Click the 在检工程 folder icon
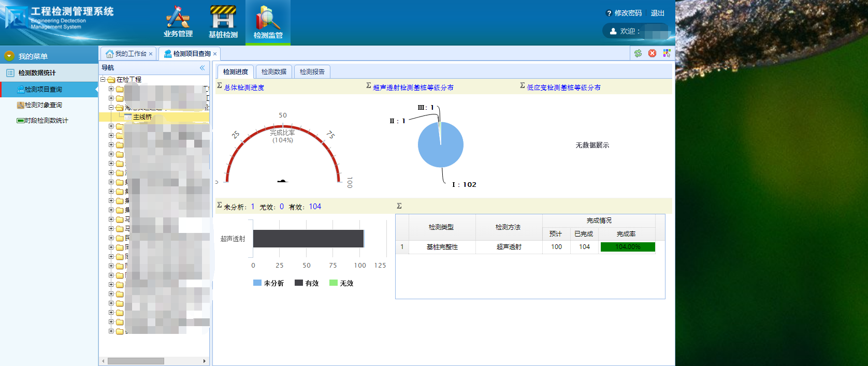 tap(111, 80)
